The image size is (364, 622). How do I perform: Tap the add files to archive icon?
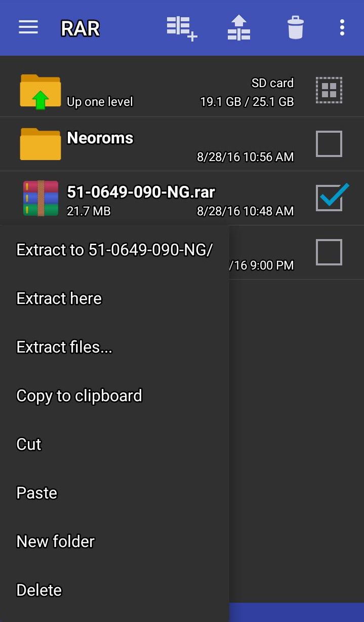tap(182, 28)
